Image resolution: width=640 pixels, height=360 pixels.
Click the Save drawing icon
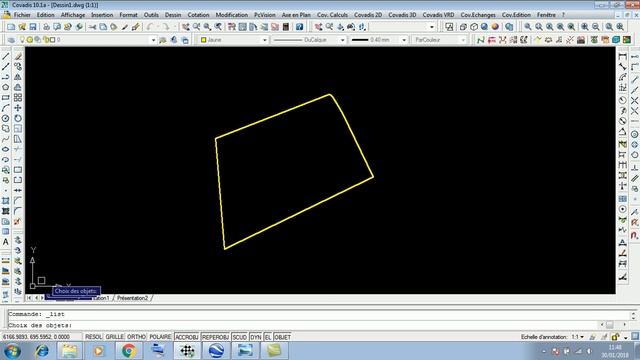pyautogui.click(x=33, y=27)
